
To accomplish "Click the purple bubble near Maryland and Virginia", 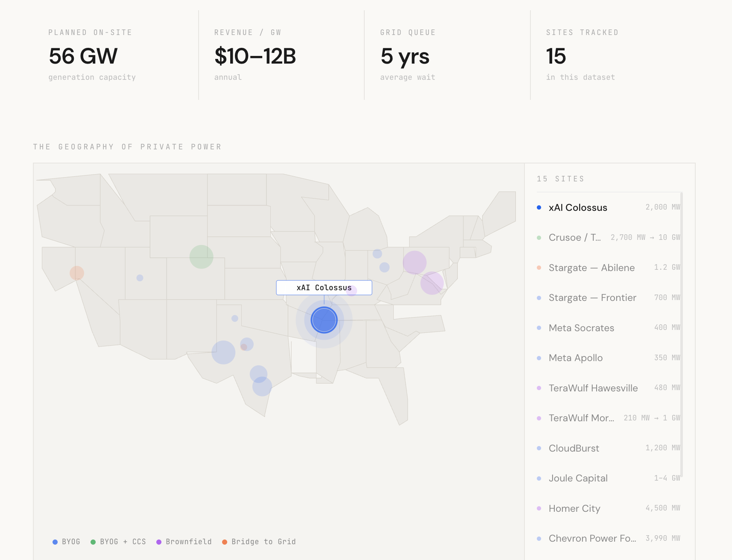I will [432, 283].
